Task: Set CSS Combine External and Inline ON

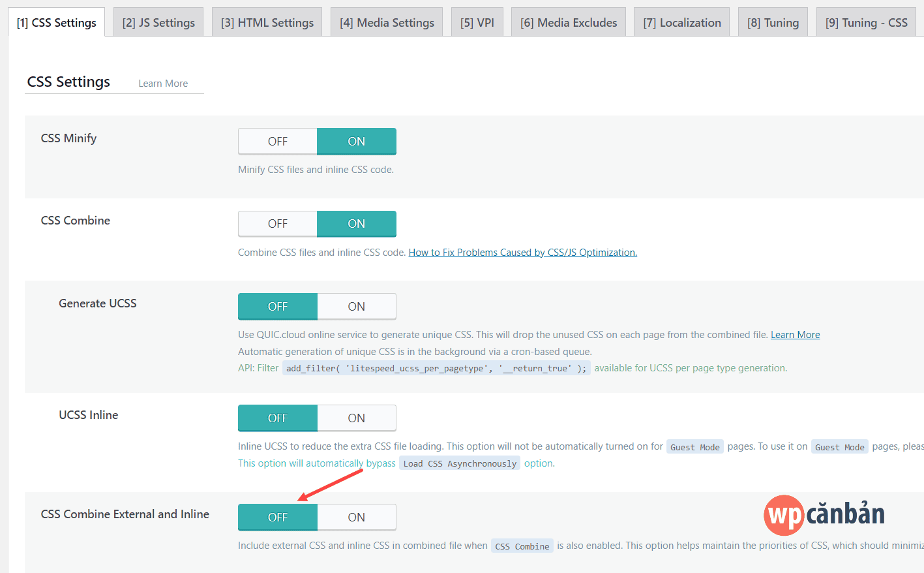Action: (x=357, y=518)
